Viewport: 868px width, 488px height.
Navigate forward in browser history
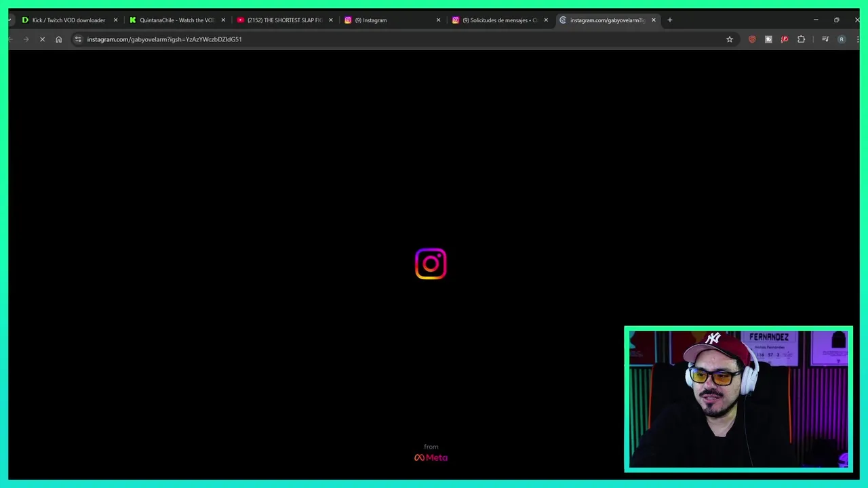(26, 39)
